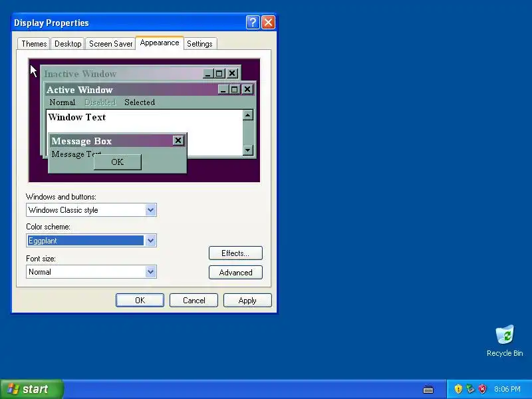Click the Active Window minimize icon in preview

point(223,90)
